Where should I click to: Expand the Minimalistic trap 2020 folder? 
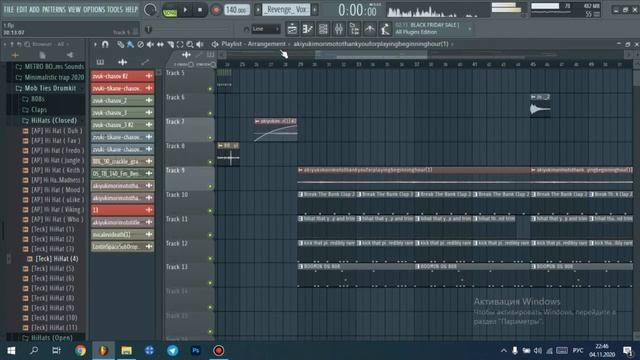[x=49, y=77]
